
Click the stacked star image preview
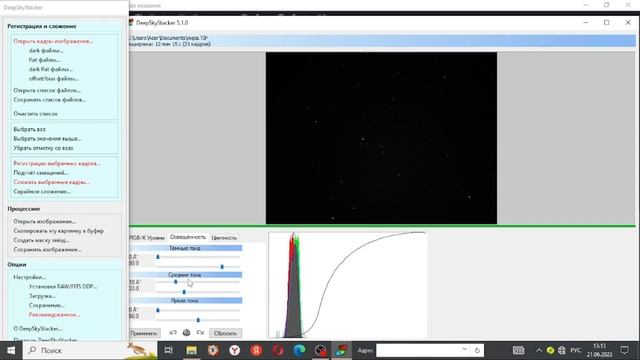[x=381, y=138]
